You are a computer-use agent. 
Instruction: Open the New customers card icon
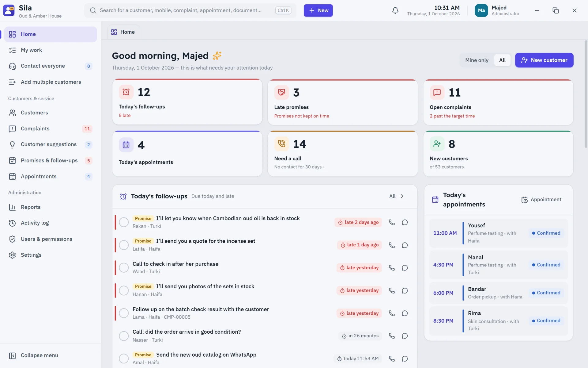437,144
